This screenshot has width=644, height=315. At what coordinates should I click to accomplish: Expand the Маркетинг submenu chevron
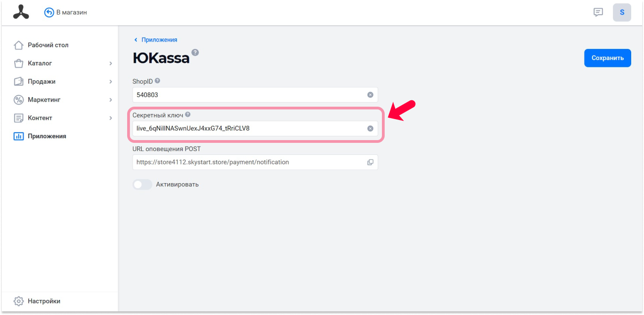pyautogui.click(x=111, y=100)
